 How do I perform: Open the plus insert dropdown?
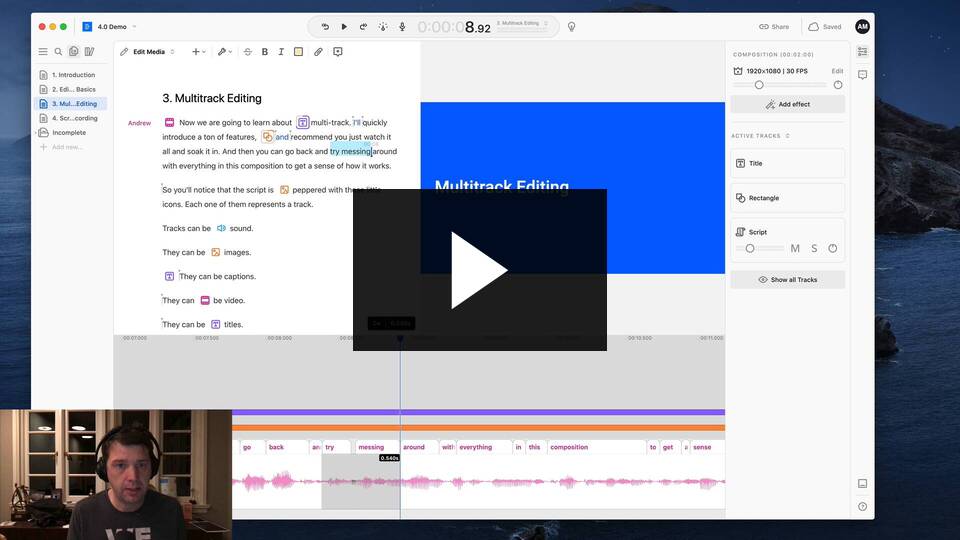pos(198,52)
